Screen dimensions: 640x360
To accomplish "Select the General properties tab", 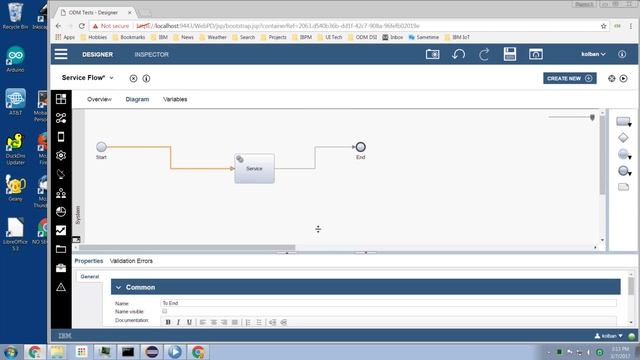I will 90,277.
